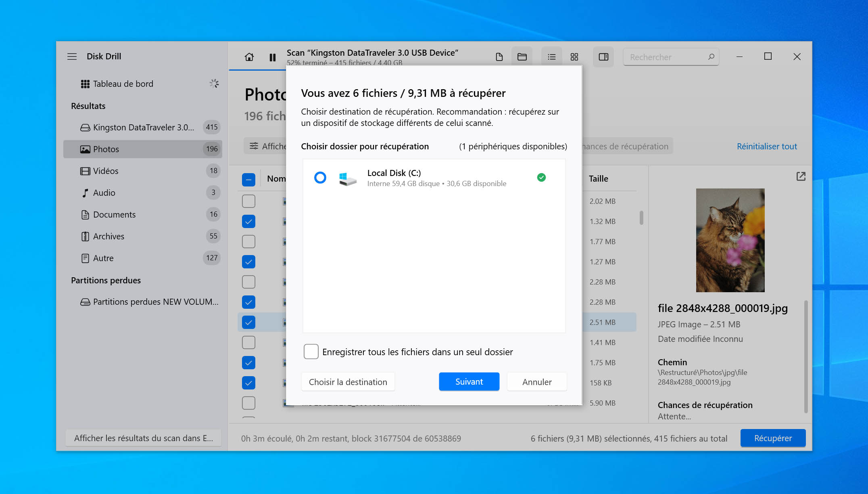Open Vidéos category in sidebar
The width and height of the screenshot is (868, 494).
143,171
